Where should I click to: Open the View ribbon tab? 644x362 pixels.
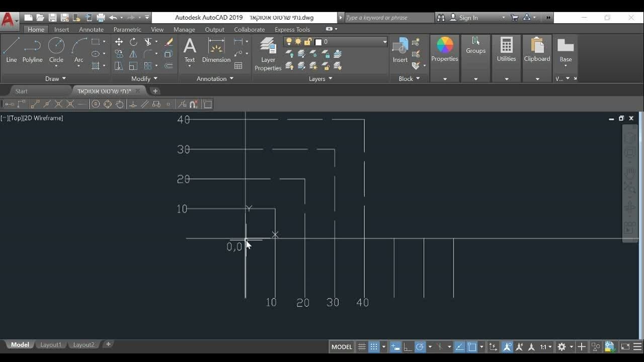click(x=157, y=30)
